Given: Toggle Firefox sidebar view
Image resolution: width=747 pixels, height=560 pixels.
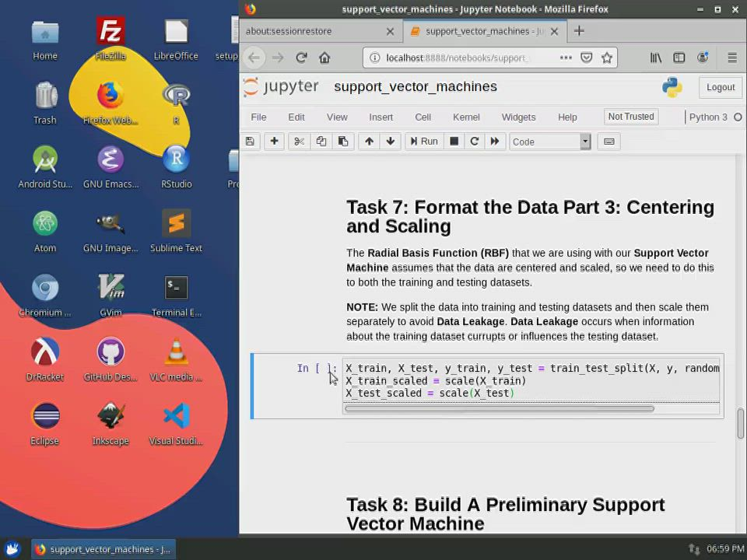Looking at the screenshot, I should click(x=679, y=58).
